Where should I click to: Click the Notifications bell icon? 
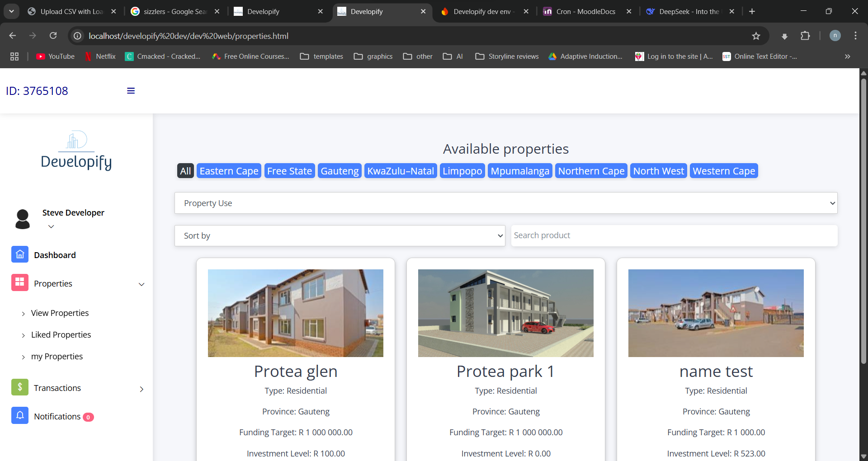(20, 416)
